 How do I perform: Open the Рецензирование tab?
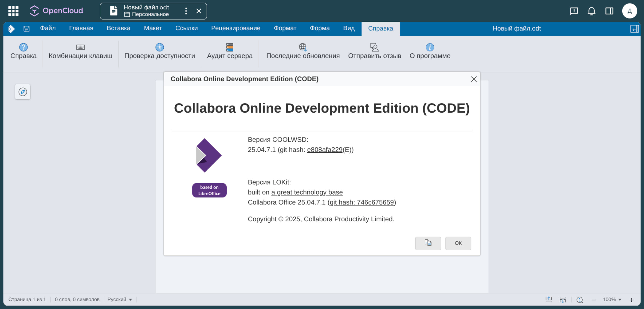(x=235, y=28)
